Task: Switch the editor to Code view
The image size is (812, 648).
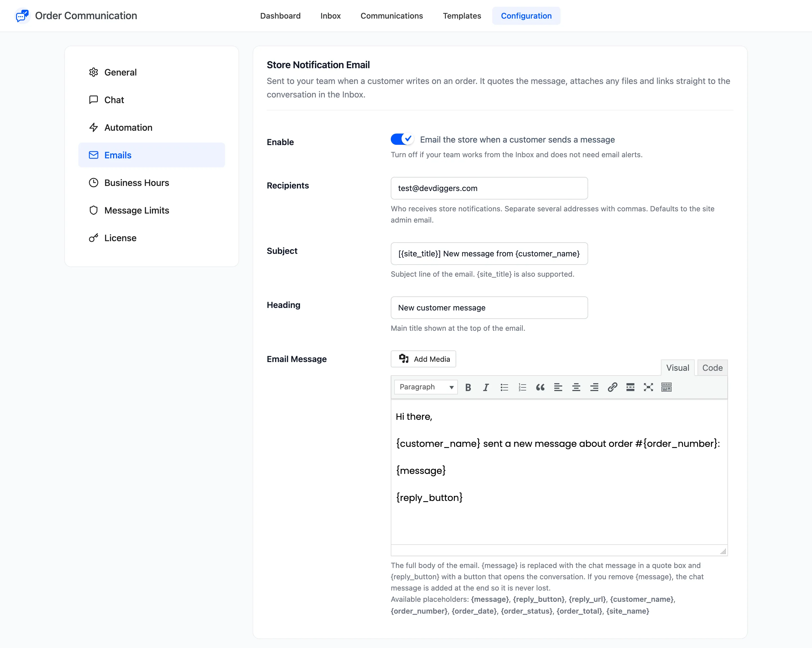Action: (x=712, y=368)
